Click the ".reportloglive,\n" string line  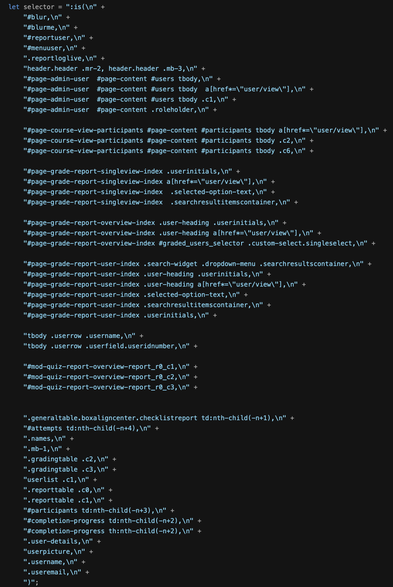[64, 58]
